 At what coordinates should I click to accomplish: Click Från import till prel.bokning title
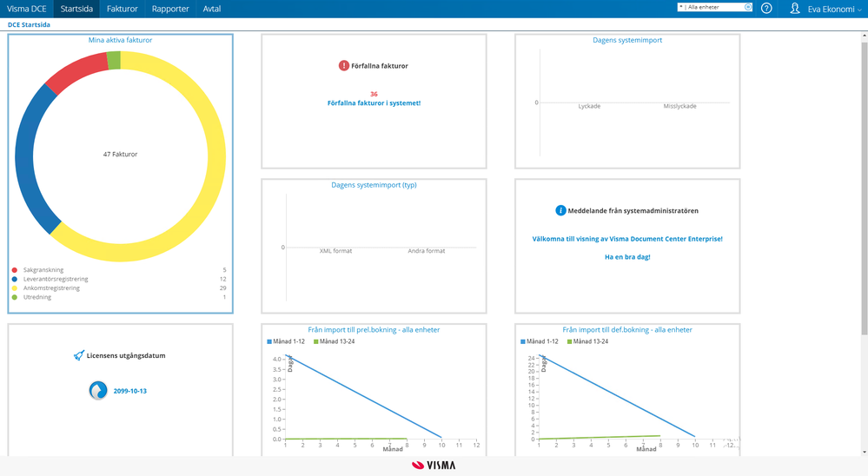coord(374,330)
